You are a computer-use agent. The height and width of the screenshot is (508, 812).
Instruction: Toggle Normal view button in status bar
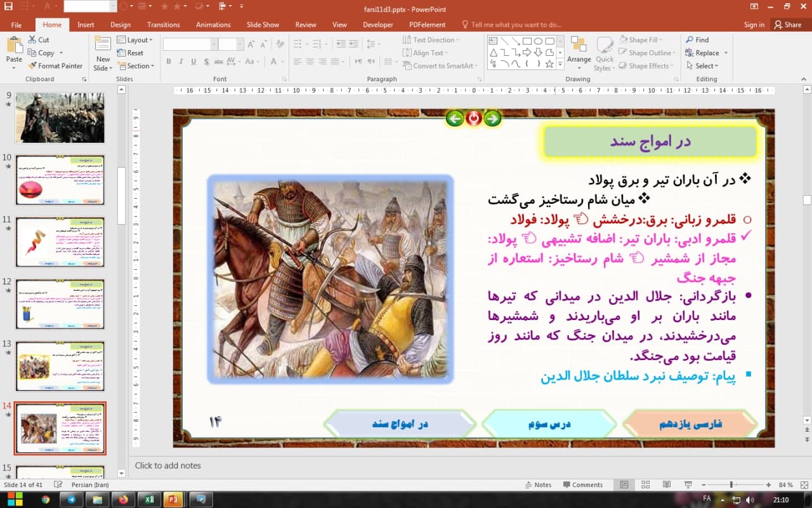tap(624, 485)
